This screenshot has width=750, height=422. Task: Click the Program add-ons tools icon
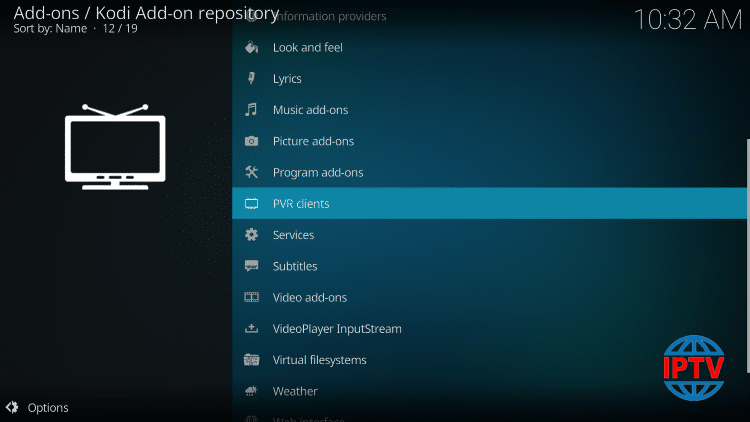click(x=252, y=172)
